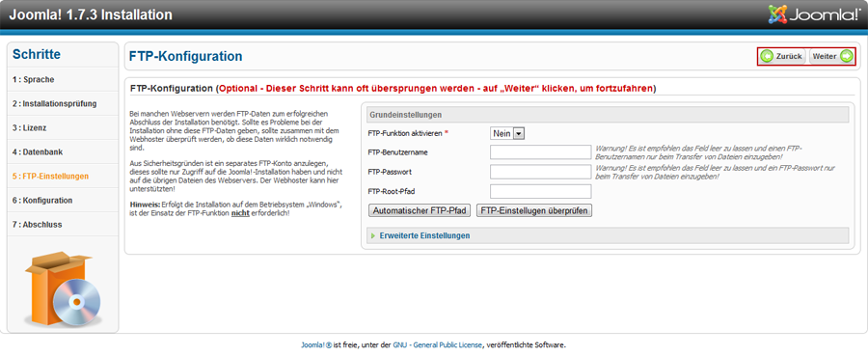The height and width of the screenshot is (356, 868).
Task: Click the Joomla! logo in the header
Action: 815,14
